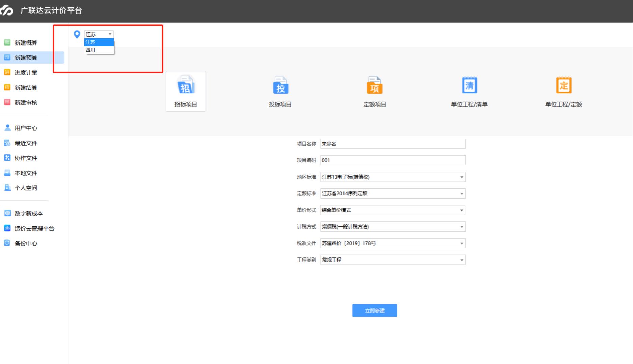
Task: Choose 四川 in the region list
Action: click(99, 50)
